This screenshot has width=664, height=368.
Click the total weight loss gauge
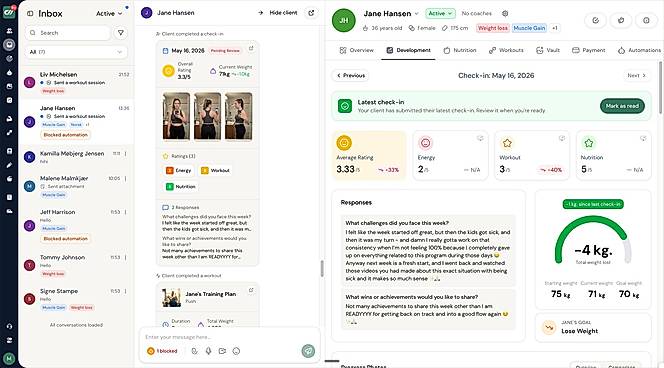tap(593, 241)
